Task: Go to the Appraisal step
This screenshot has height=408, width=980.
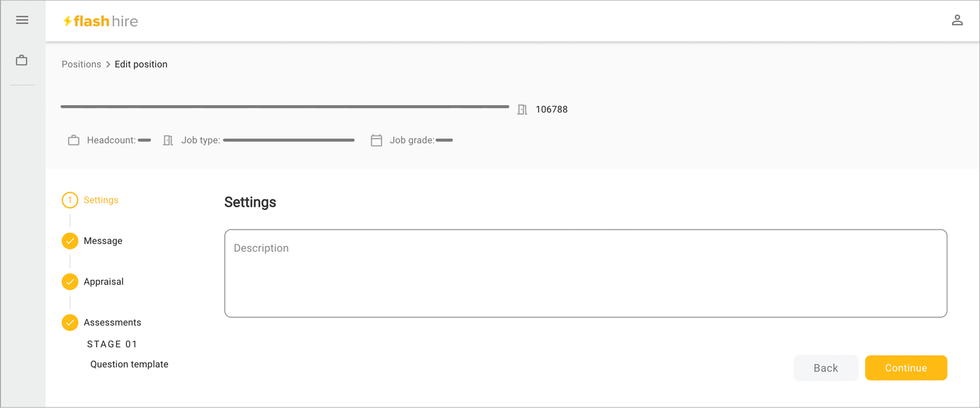Action: click(x=104, y=282)
